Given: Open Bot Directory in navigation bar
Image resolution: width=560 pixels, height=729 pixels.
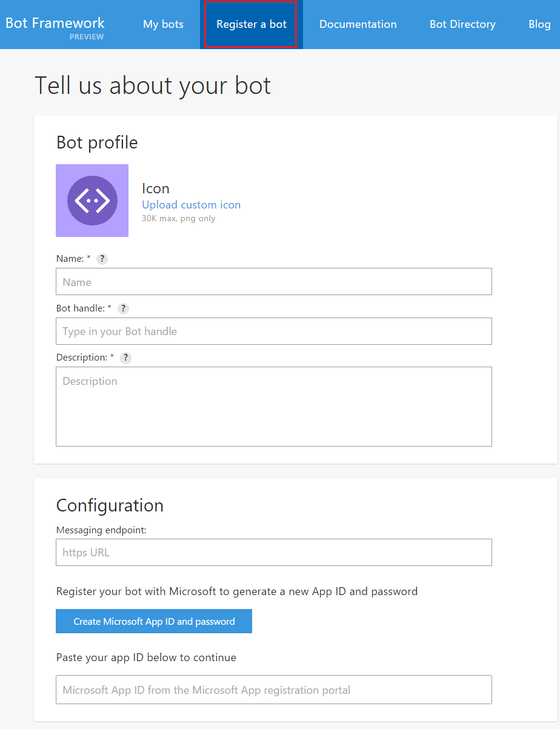Looking at the screenshot, I should pos(462,24).
